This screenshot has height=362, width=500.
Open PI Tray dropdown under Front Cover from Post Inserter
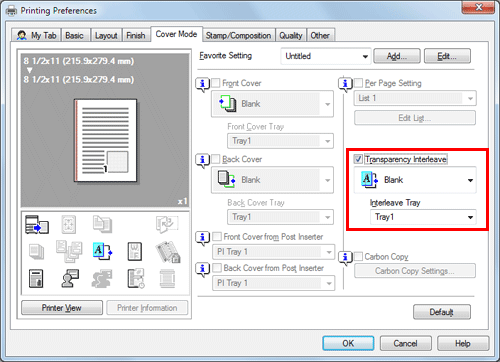tap(274, 252)
